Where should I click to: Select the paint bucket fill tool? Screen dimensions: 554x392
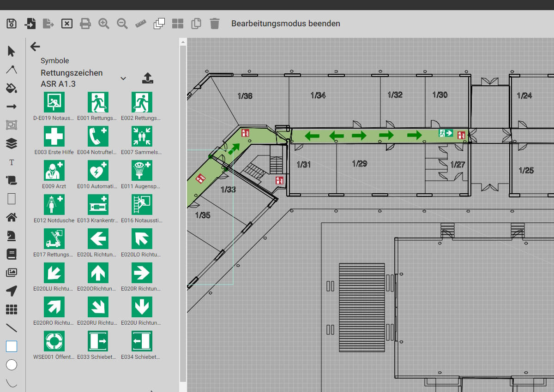click(x=12, y=88)
